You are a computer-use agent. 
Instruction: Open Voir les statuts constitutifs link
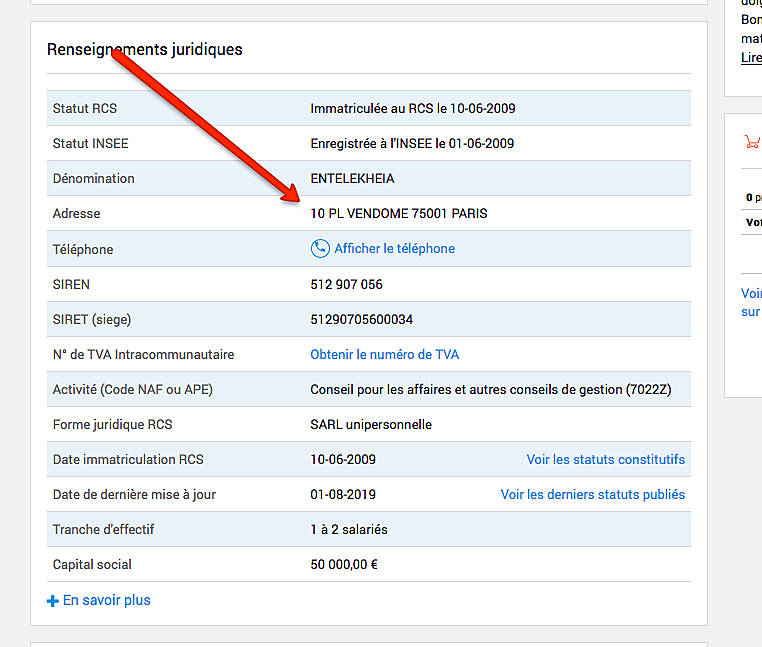(x=606, y=459)
